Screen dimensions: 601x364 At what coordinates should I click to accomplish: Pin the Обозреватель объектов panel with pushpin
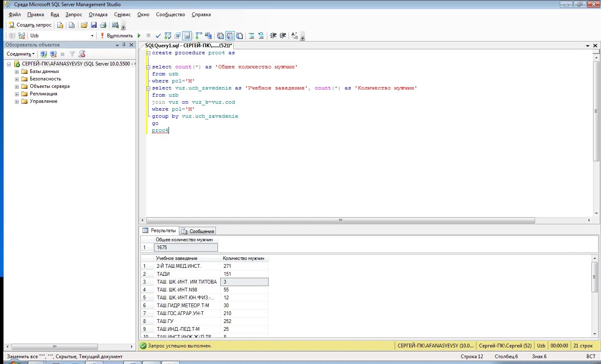click(124, 45)
